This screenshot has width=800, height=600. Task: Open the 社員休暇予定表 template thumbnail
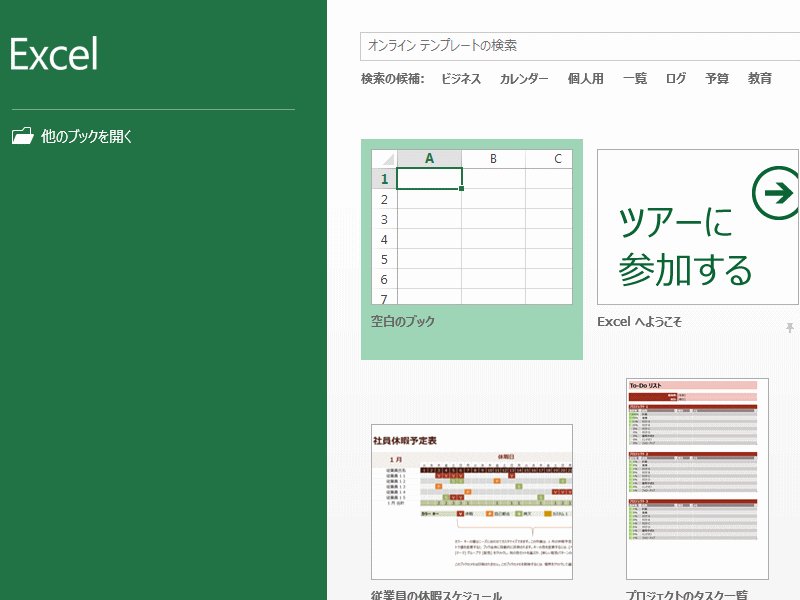[x=472, y=502]
